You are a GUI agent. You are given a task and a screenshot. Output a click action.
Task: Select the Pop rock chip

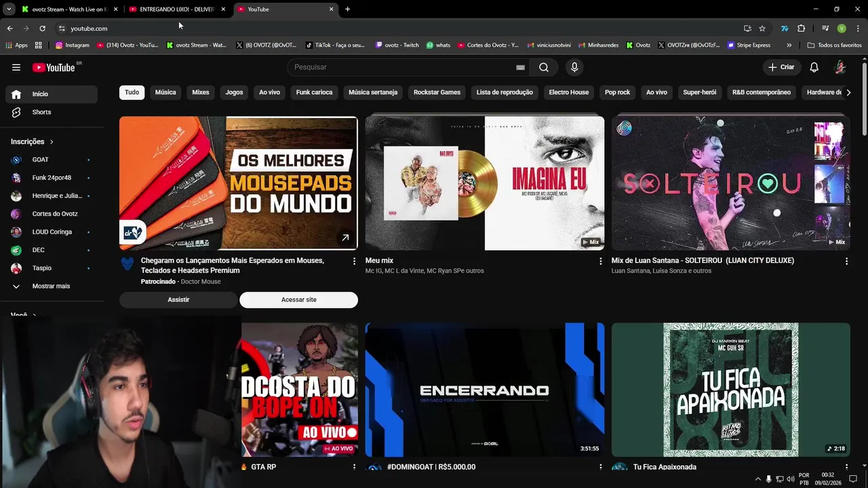(617, 92)
